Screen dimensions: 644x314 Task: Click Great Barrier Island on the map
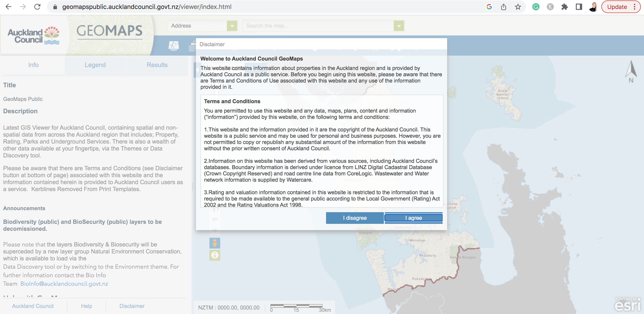click(503, 94)
